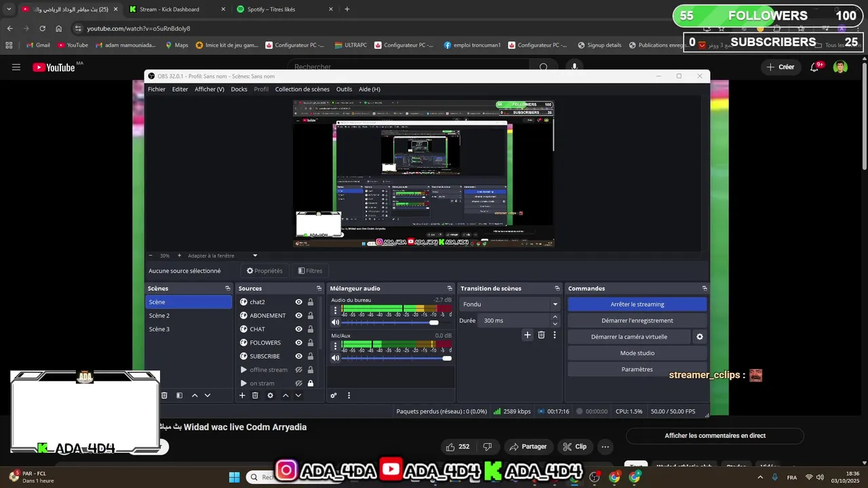Hide the FOLOWERS source

click(298, 343)
